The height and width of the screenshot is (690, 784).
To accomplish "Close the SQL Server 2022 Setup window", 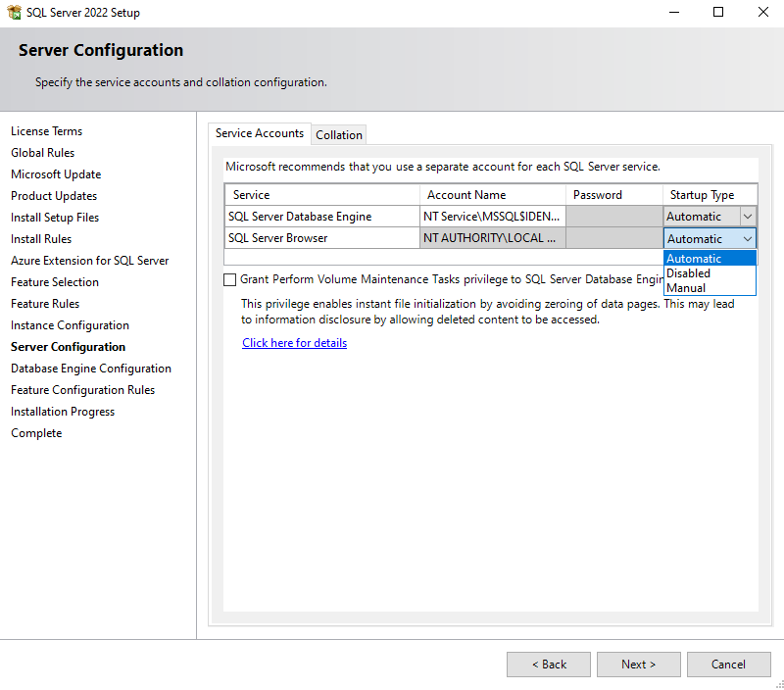I will click(763, 12).
